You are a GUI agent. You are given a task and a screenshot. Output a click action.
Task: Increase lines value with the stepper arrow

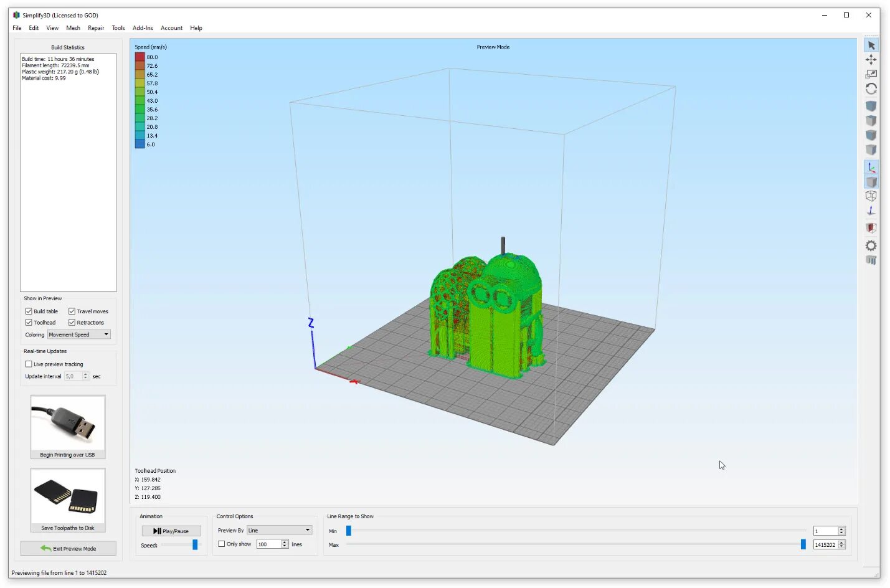[x=283, y=541]
